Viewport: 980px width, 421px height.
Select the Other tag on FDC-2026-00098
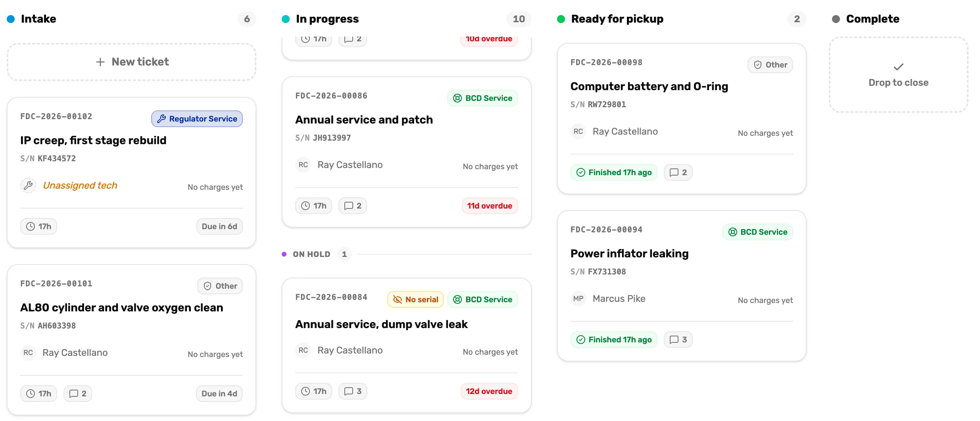click(770, 65)
